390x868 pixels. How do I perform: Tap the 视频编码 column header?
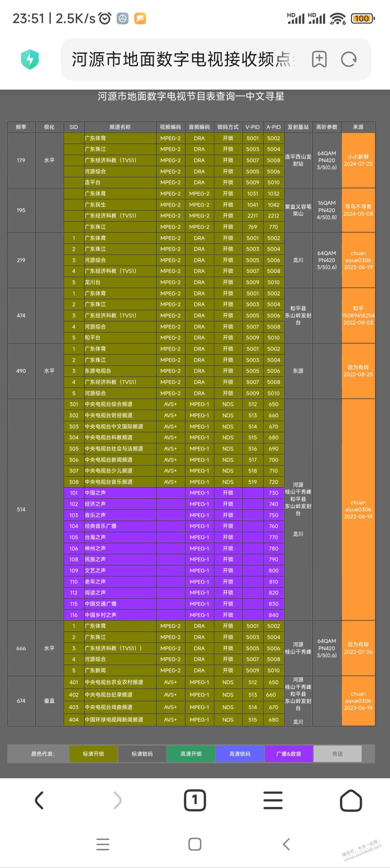coord(170,127)
